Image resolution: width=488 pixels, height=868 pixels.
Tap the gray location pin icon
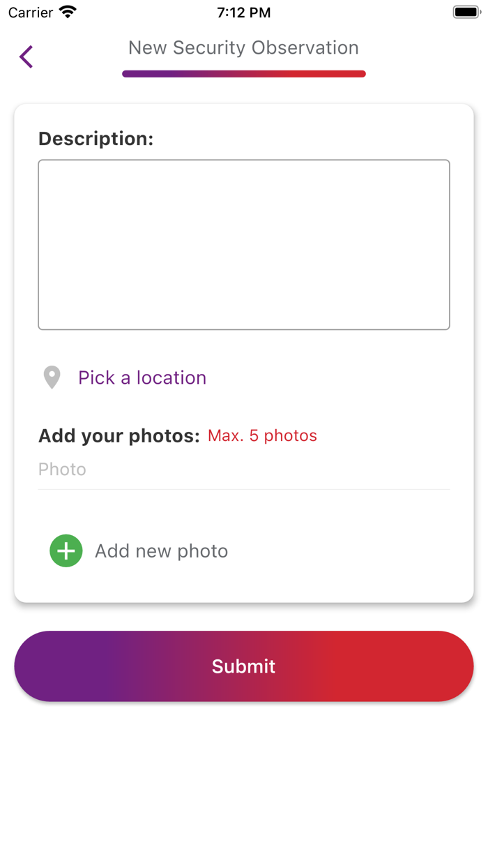coord(52,377)
